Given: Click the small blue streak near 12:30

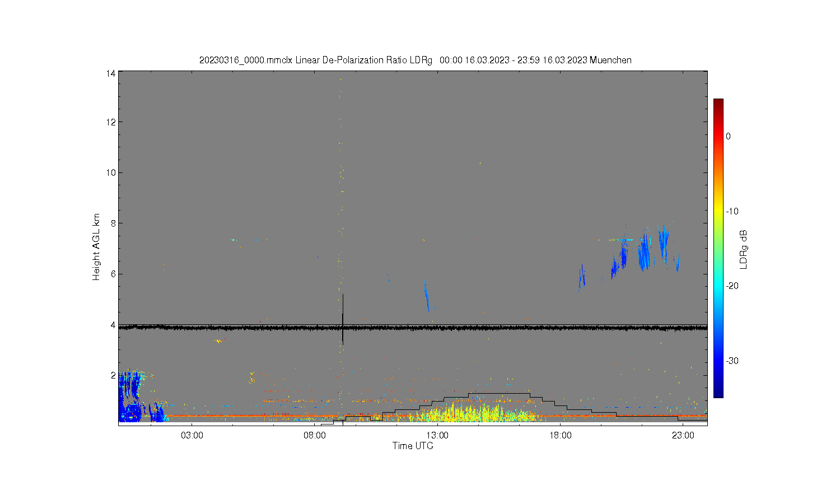Looking at the screenshot, I should click(426, 295).
